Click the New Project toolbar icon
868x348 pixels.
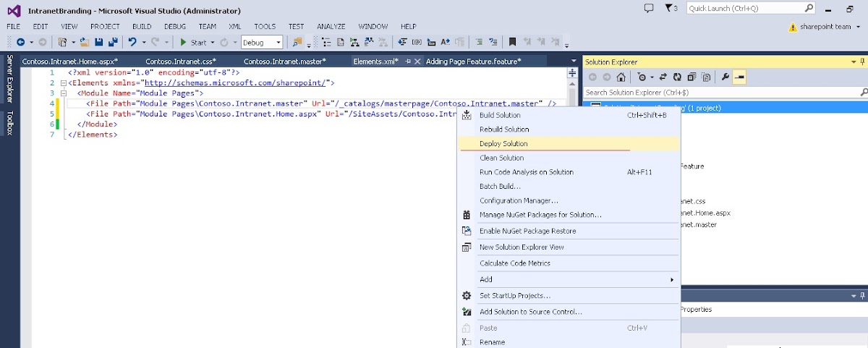(63, 42)
